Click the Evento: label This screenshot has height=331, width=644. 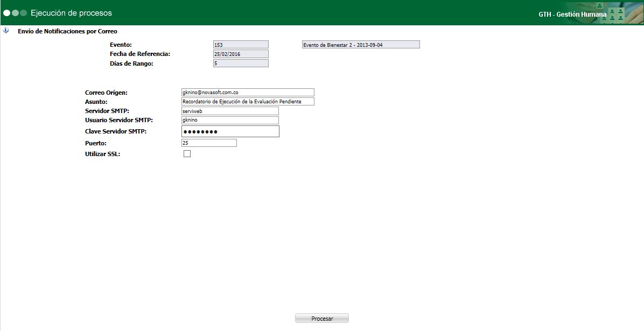(121, 45)
